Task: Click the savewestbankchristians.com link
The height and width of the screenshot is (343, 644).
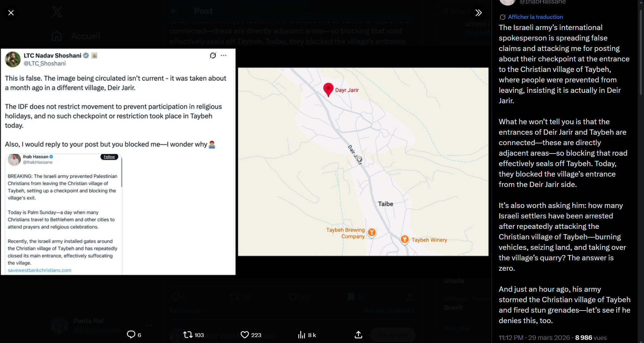Action: tap(39, 270)
